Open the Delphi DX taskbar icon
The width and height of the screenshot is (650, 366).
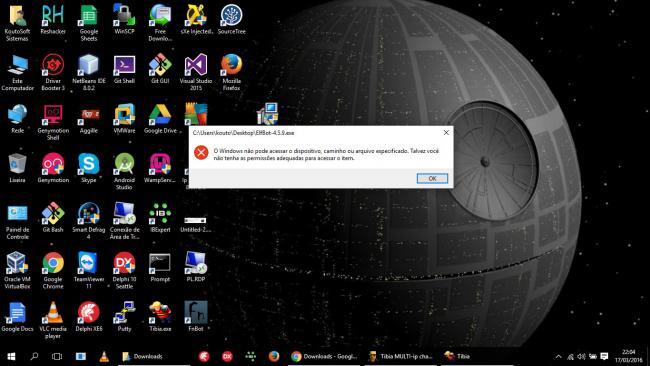[227, 356]
